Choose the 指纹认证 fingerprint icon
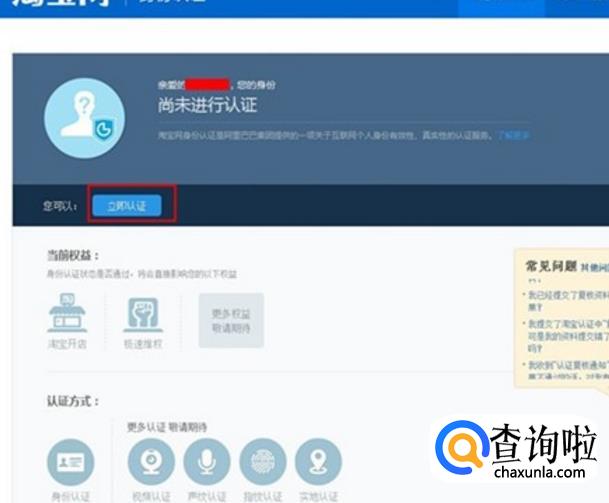 263,462
